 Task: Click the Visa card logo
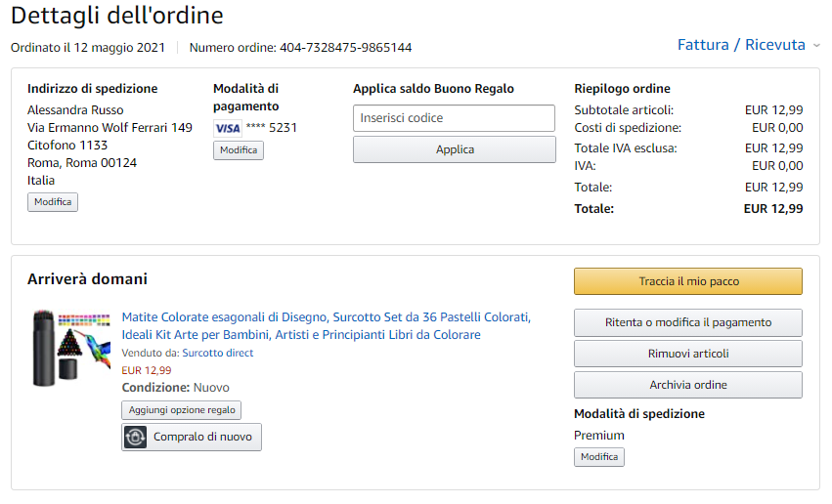[x=227, y=128]
